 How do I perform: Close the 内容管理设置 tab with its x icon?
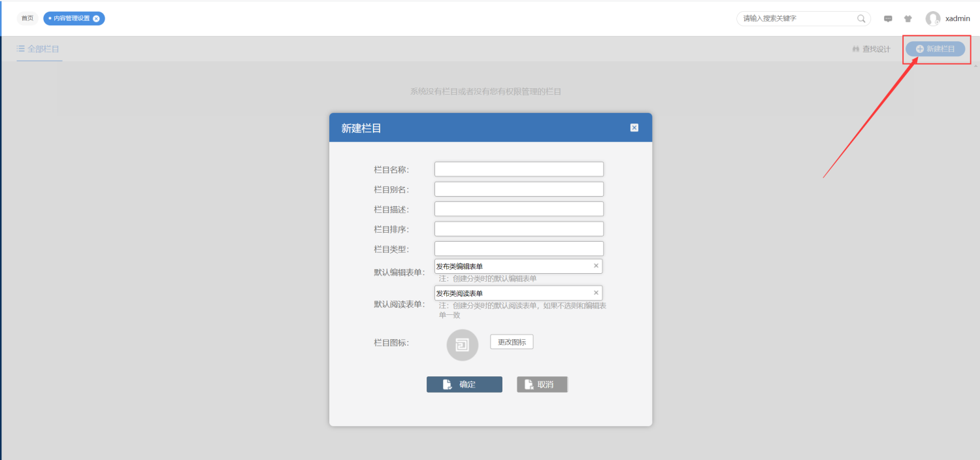pyautogui.click(x=97, y=18)
